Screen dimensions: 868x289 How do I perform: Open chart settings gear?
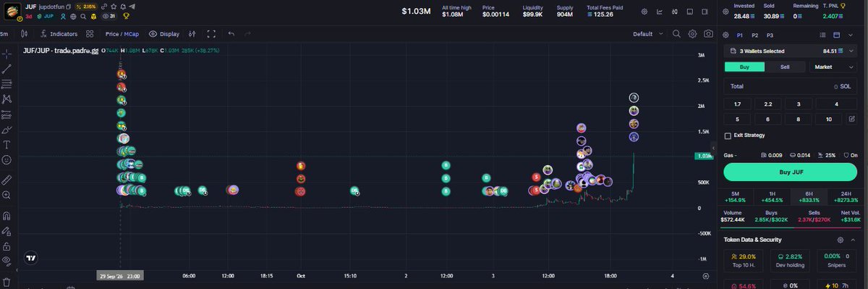click(x=693, y=33)
